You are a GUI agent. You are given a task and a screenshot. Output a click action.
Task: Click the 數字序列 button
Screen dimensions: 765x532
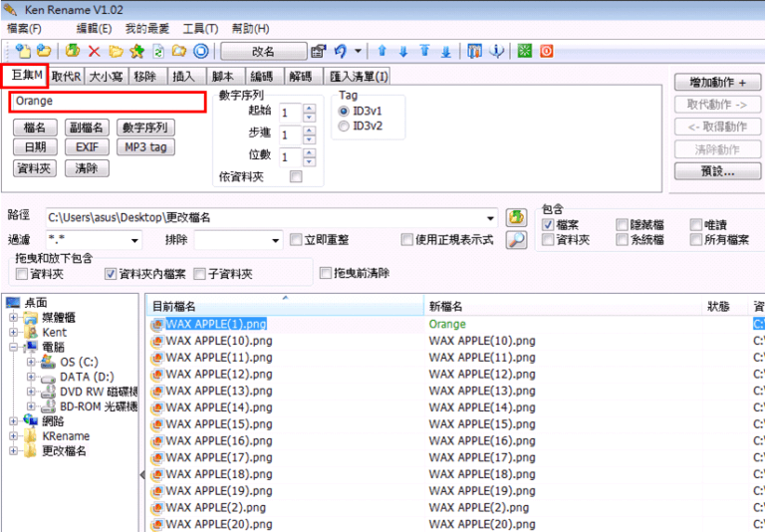pyautogui.click(x=144, y=128)
